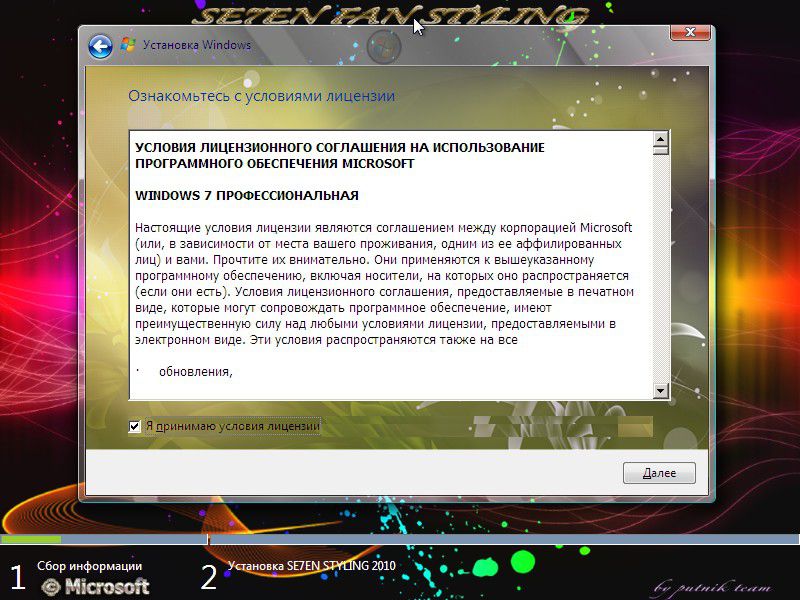Click the license scrollbar thumb
The image size is (800, 600).
point(661,151)
